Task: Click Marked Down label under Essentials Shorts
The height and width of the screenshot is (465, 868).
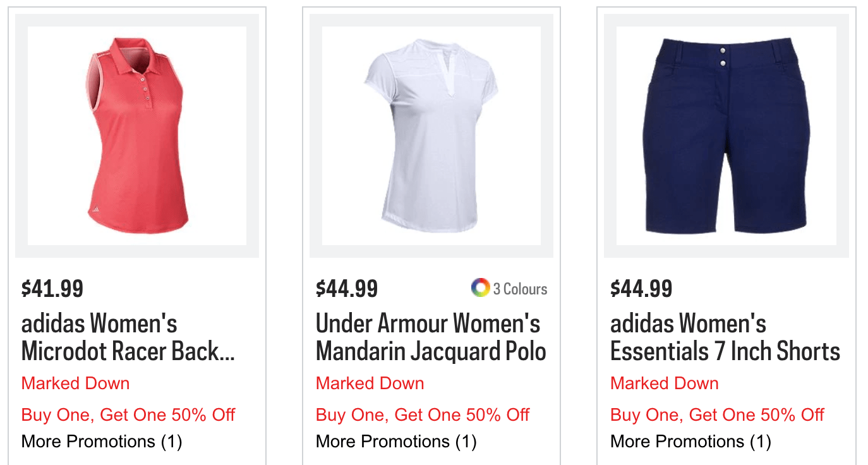Action: 664,383
